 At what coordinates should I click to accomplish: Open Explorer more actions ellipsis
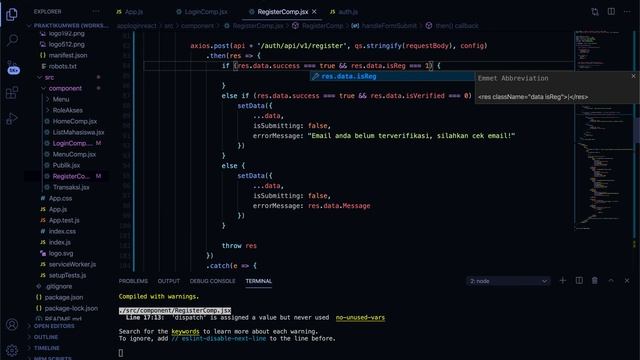point(96,11)
